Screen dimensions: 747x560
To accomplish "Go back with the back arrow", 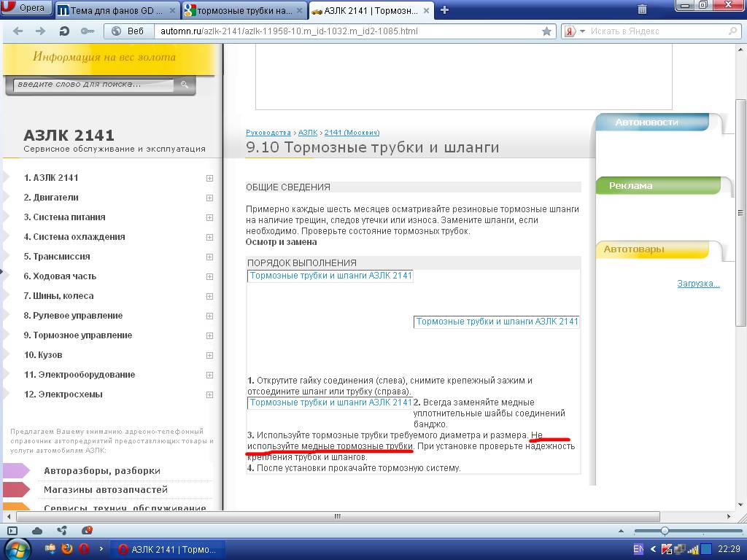I will 18,31.
